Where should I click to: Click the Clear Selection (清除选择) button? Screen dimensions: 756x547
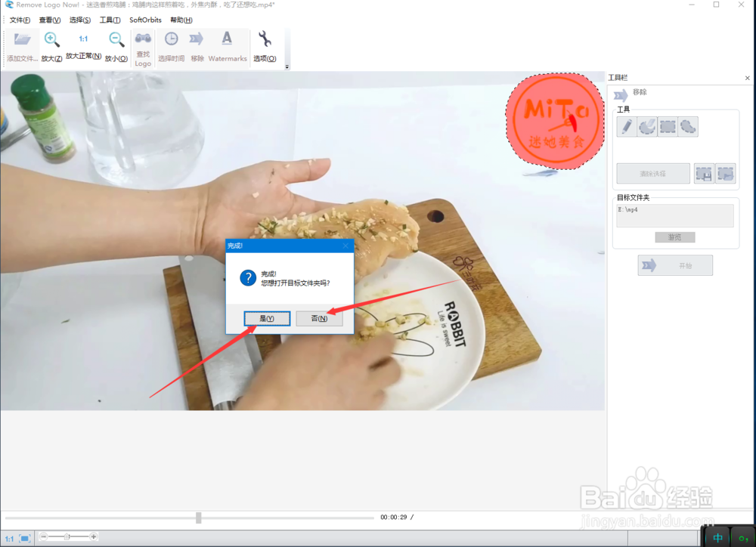tap(653, 174)
